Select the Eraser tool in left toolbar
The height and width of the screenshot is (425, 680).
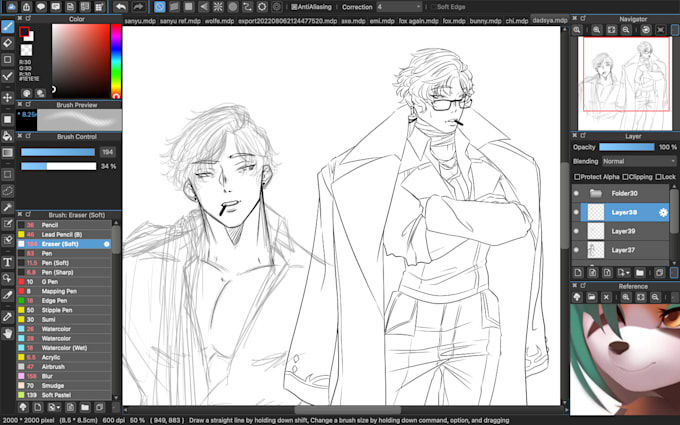8,43
